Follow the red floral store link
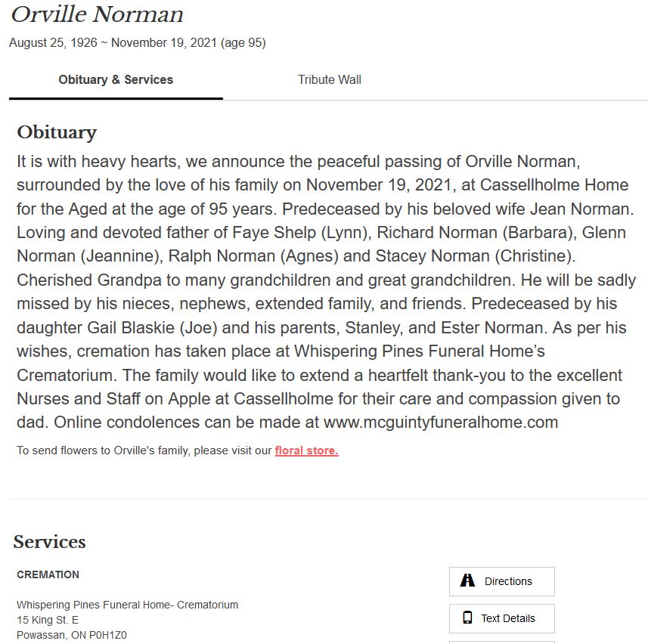The width and height of the screenshot is (648, 644). 306,450
